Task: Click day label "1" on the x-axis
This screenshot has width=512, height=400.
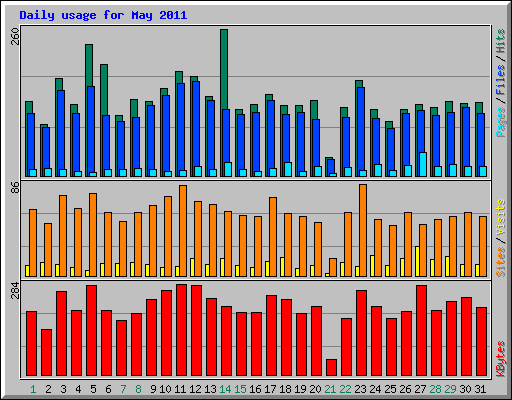Action: click(33, 389)
